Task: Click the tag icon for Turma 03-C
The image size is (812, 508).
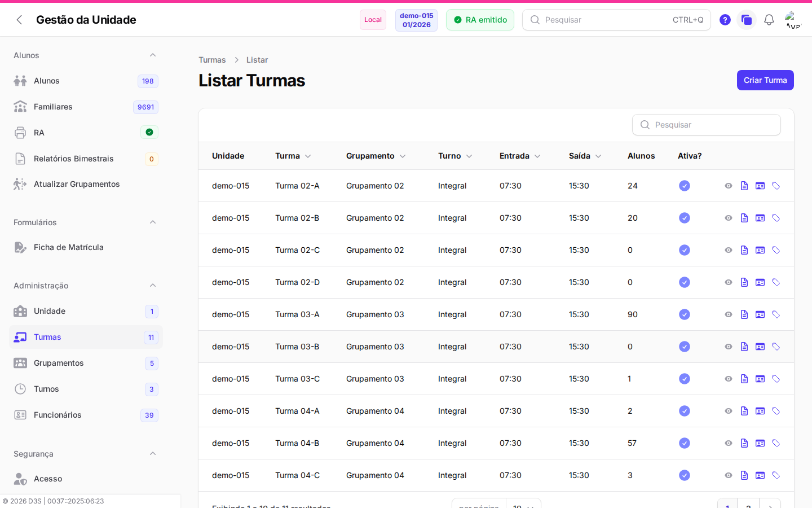Action: (x=776, y=379)
